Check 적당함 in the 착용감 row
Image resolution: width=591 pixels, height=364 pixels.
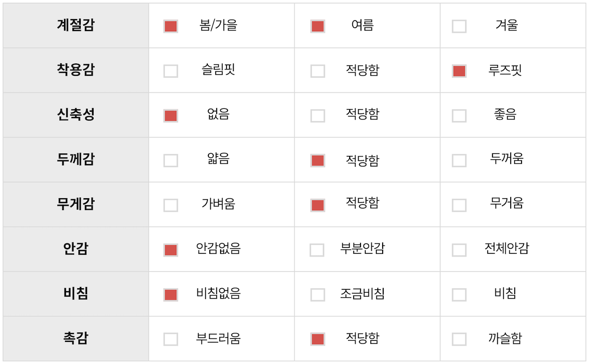point(318,71)
